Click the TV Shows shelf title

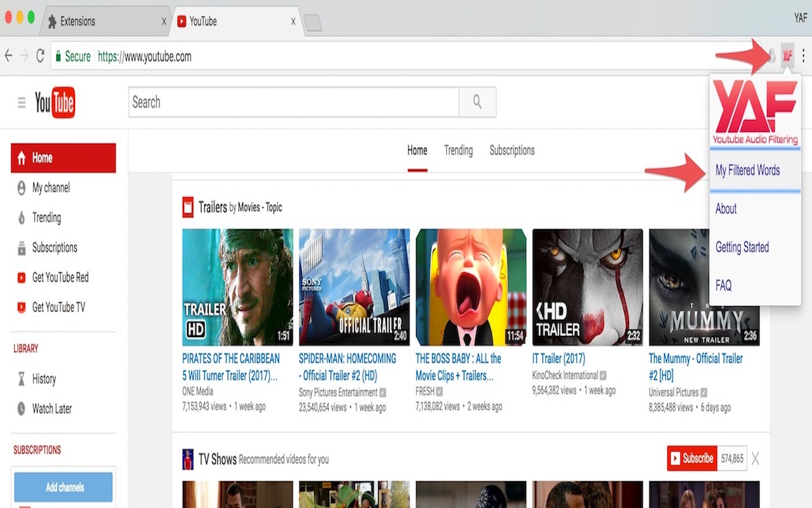[218, 459]
